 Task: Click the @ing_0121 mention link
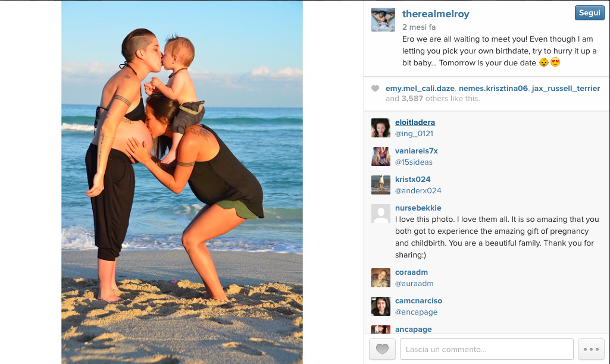pyautogui.click(x=414, y=133)
